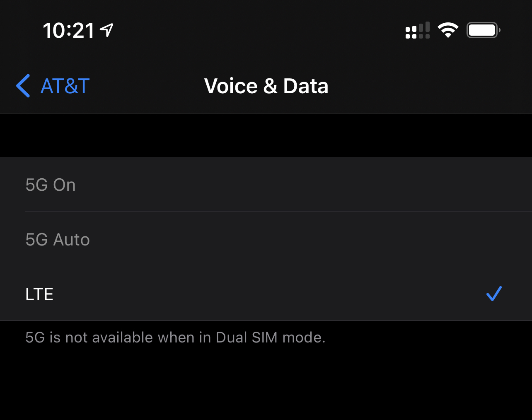Tap the blank area right of 5G Auto
Screen dimensions: 532x420
click(311, 239)
